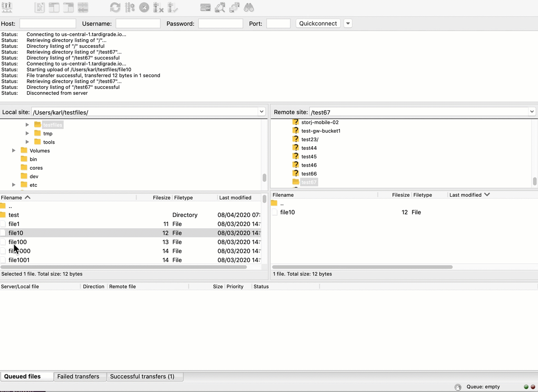Viewport: 538px width, 392px height.
Task: Cancel the current operation
Action: [144, 7]
